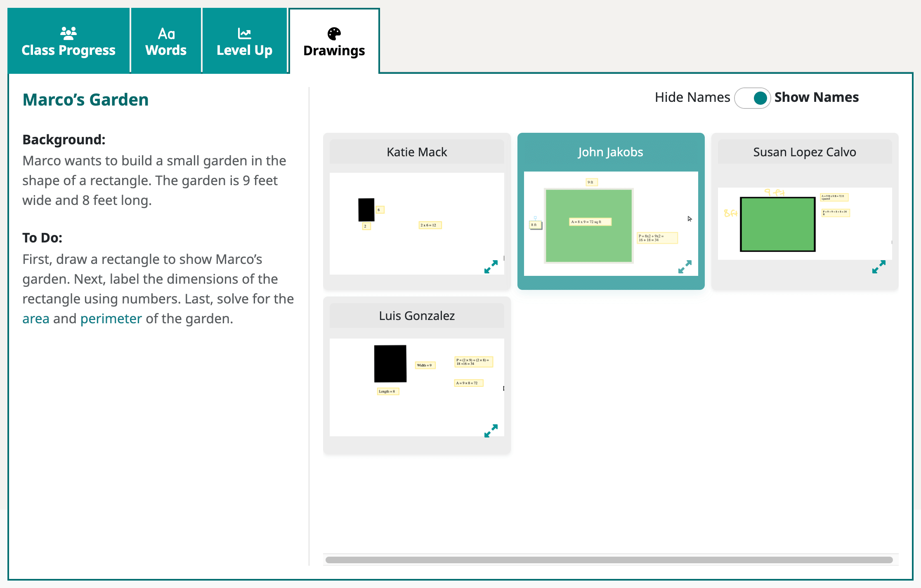Click the Katie Mack name header
The height and width of the screenshot is (588, 921).
tap(417, 152)
